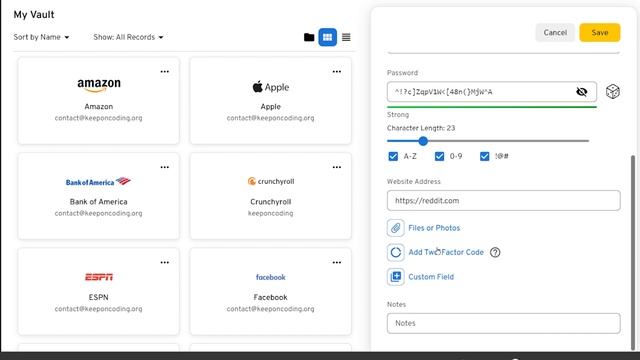640x360 pixels.
Task: Open Apple record options menu
Action: [337, 71]
